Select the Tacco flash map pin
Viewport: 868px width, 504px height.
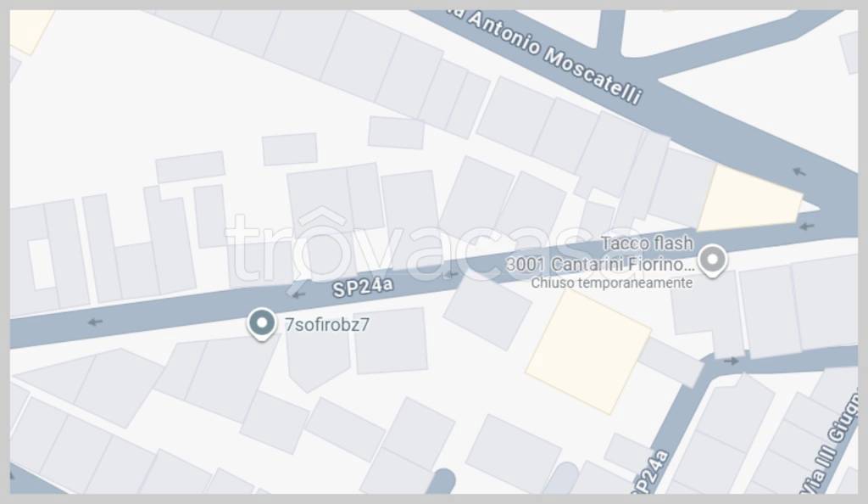tap(712, 260)
